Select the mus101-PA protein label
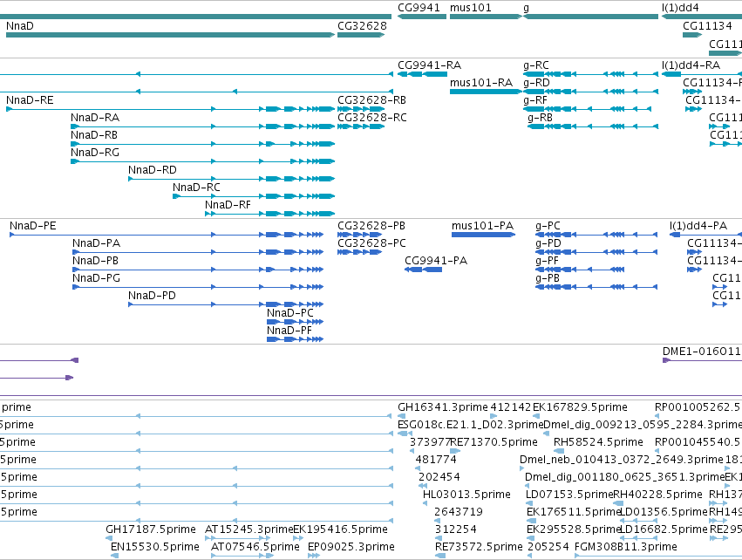The width and height of the screenshot is (742, 560). [x=483, y=226]
